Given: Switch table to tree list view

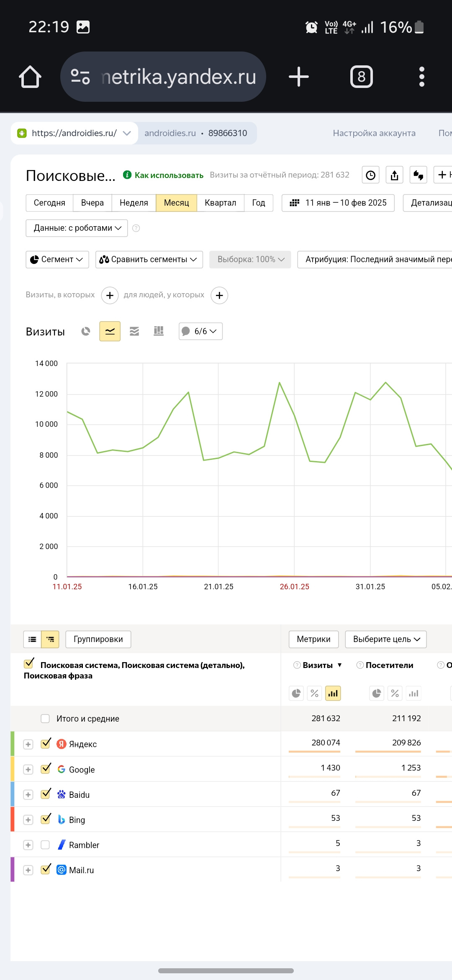Looking at the screenshot, I should pos(50,639).
